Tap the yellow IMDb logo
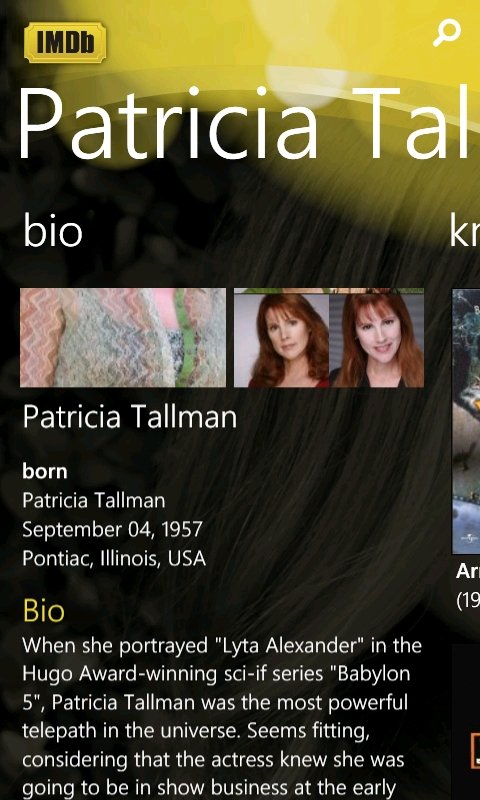This screenshot has height=800, width=480. tap(65, 42)
